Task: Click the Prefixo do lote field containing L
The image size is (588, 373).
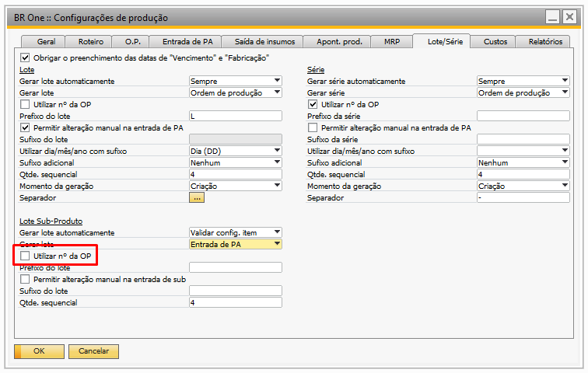Action: pos(235,116)
